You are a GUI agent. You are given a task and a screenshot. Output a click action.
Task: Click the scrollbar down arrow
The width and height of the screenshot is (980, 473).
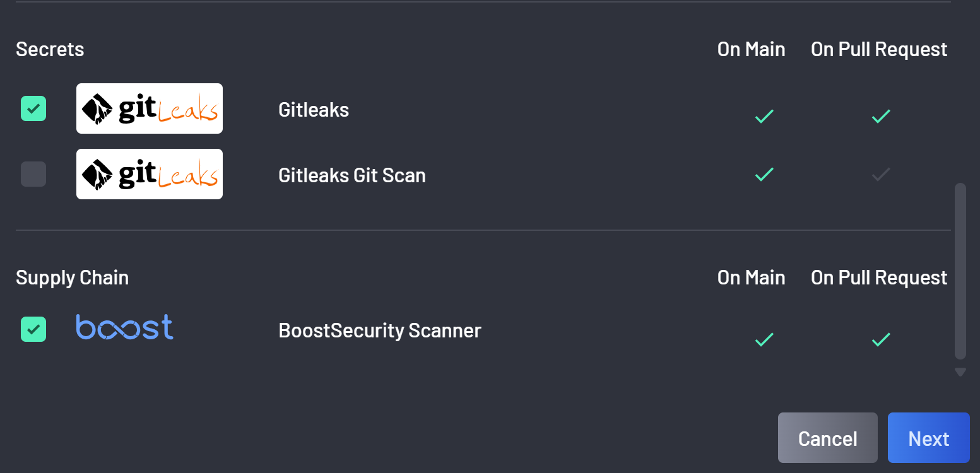(x=960, y=373)
